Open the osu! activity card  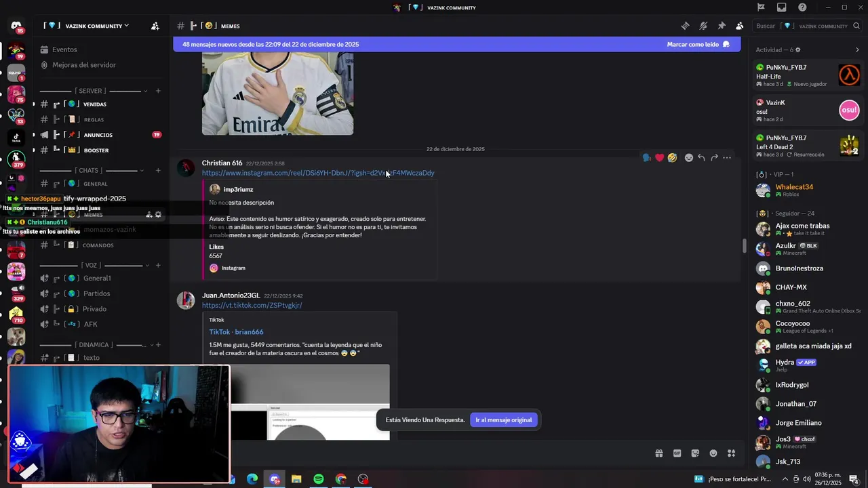808,110
